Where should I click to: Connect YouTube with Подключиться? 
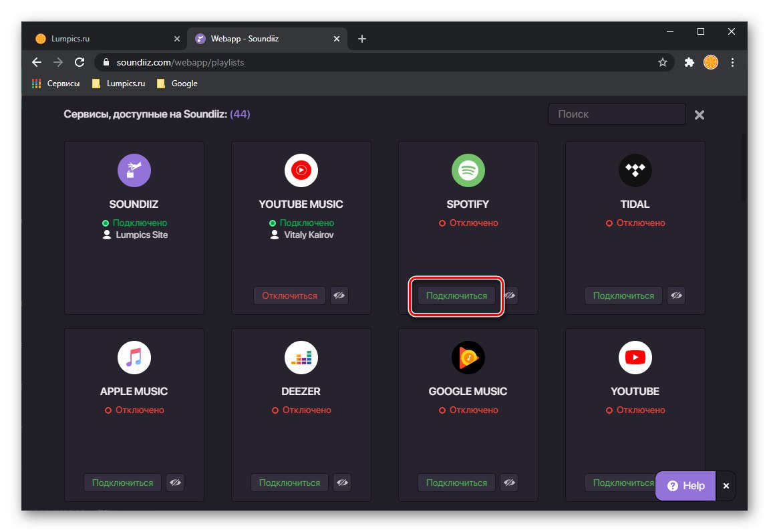point(620,483)
